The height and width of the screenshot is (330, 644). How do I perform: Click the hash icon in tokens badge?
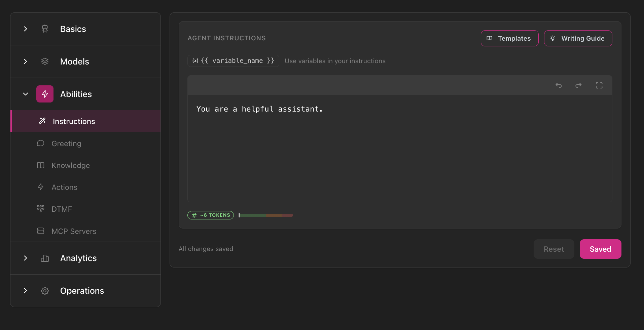pos(194,215)
